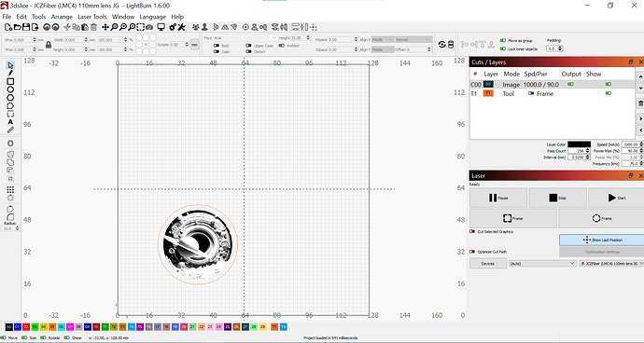Screen dimensions: 644x343
Task: Choose the Text creation tool
Action: point(10,122)
